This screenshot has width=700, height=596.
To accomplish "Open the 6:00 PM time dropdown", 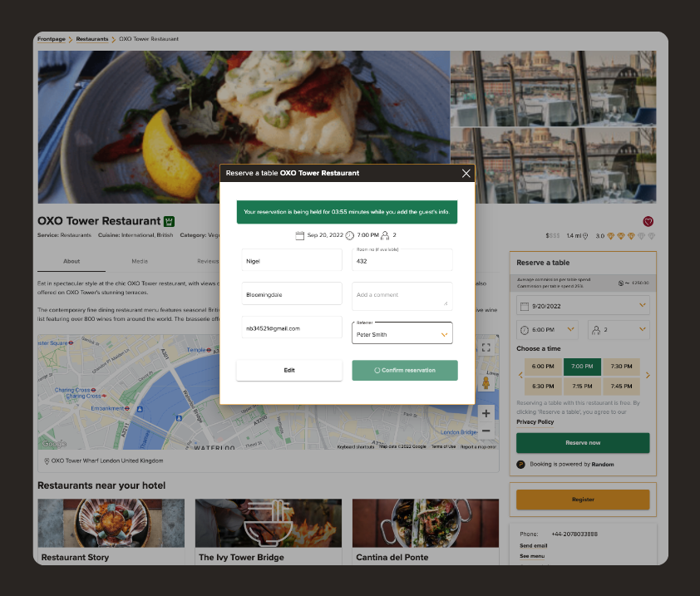I will 547,330.
